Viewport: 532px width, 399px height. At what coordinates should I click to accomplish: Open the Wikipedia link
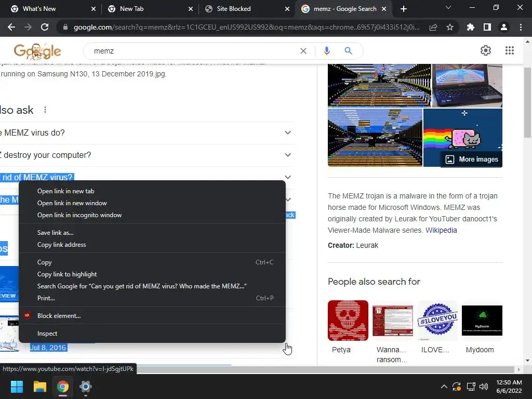[x=441, y=230]
